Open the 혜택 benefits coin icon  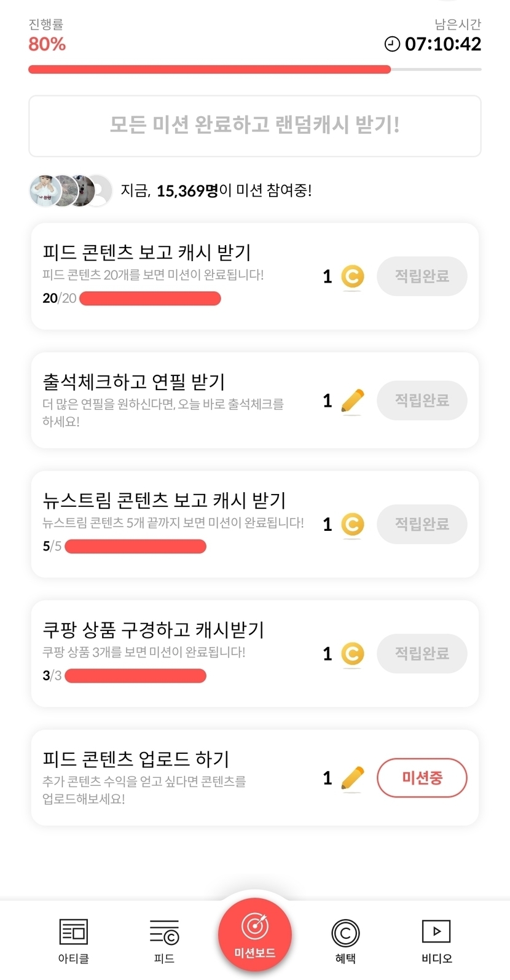coord(345,933)
